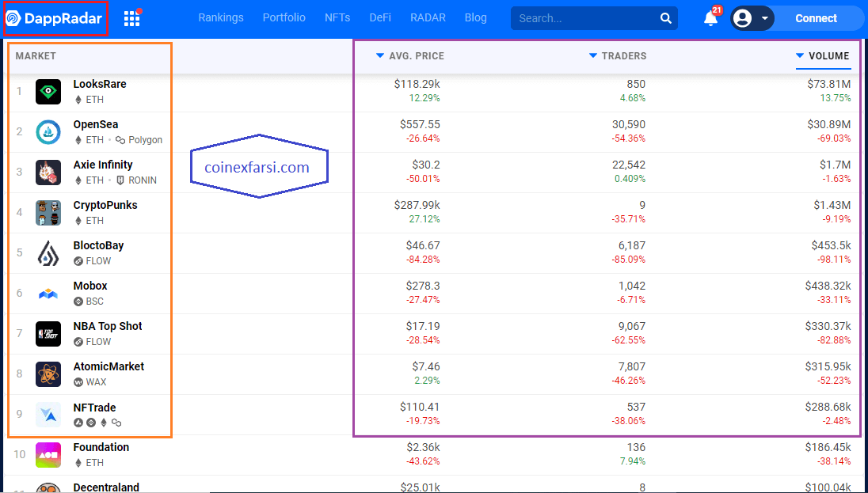Click the CryptoPunks thumbnail icon

pos(48,213)
